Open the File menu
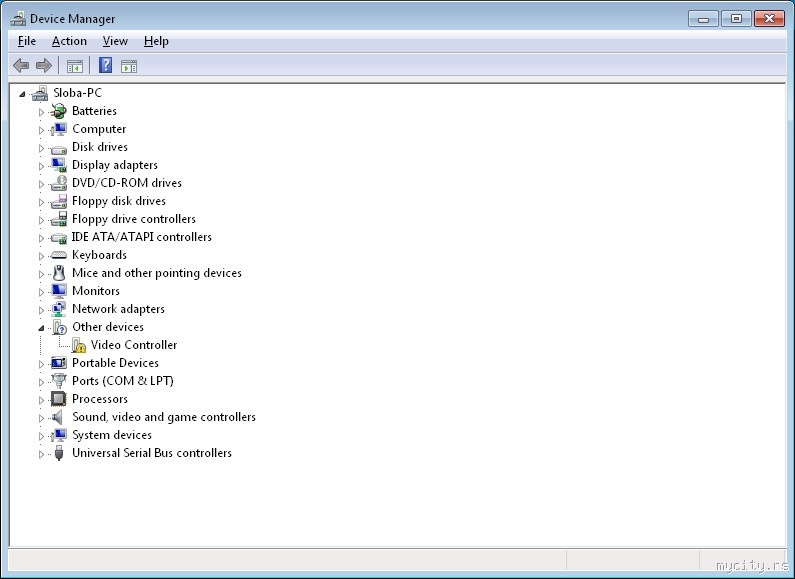795x579 pixels. point(27,41)
